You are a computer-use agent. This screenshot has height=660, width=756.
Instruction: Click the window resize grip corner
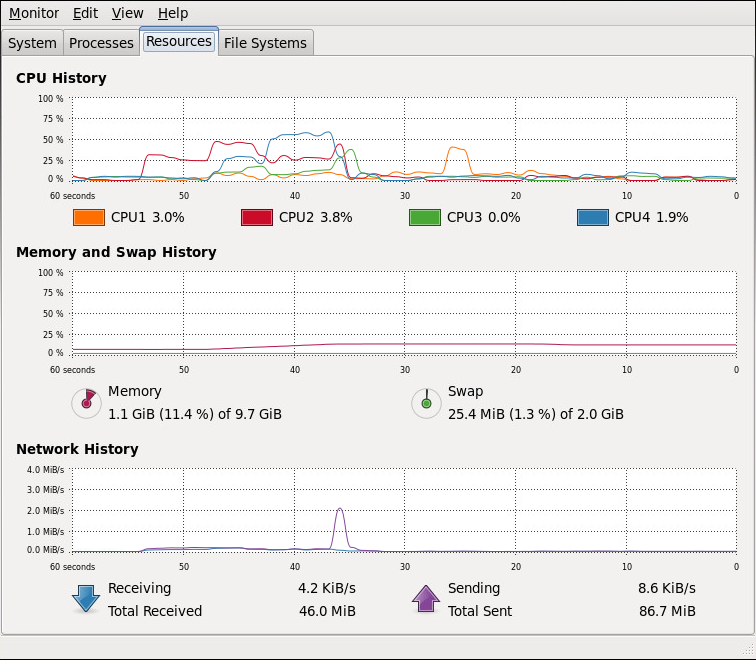click(746, 649)
